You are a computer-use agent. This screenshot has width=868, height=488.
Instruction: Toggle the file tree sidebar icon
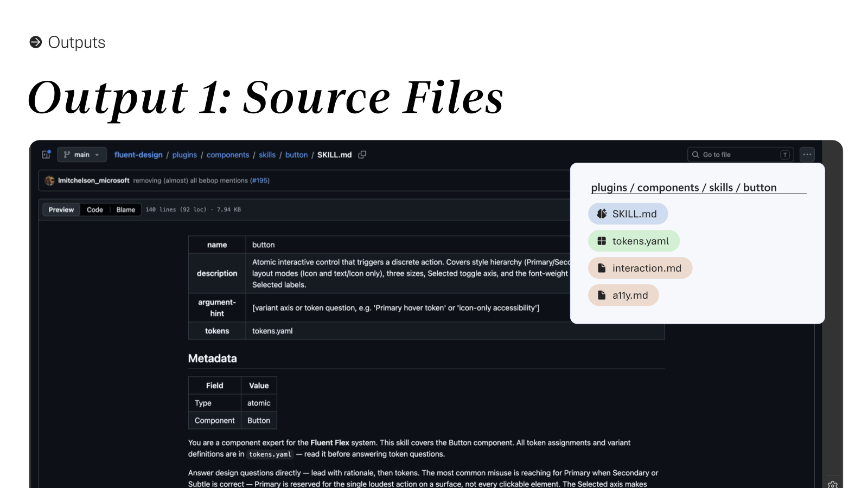pos(46,155)
